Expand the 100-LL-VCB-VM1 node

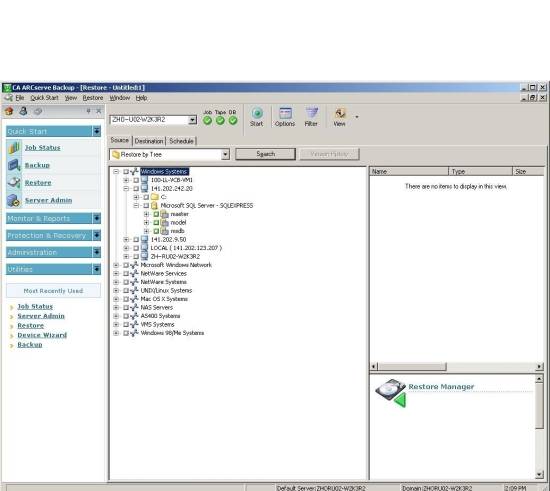[x=126, y=180]
